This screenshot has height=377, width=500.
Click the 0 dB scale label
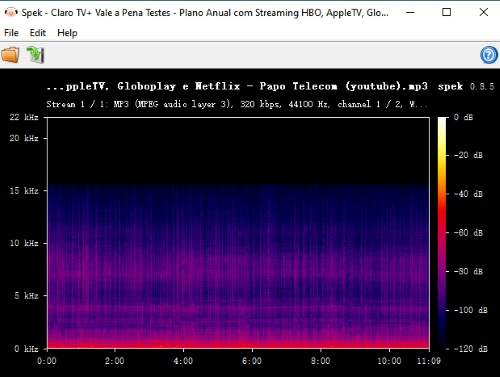click(x=463, y=117)
